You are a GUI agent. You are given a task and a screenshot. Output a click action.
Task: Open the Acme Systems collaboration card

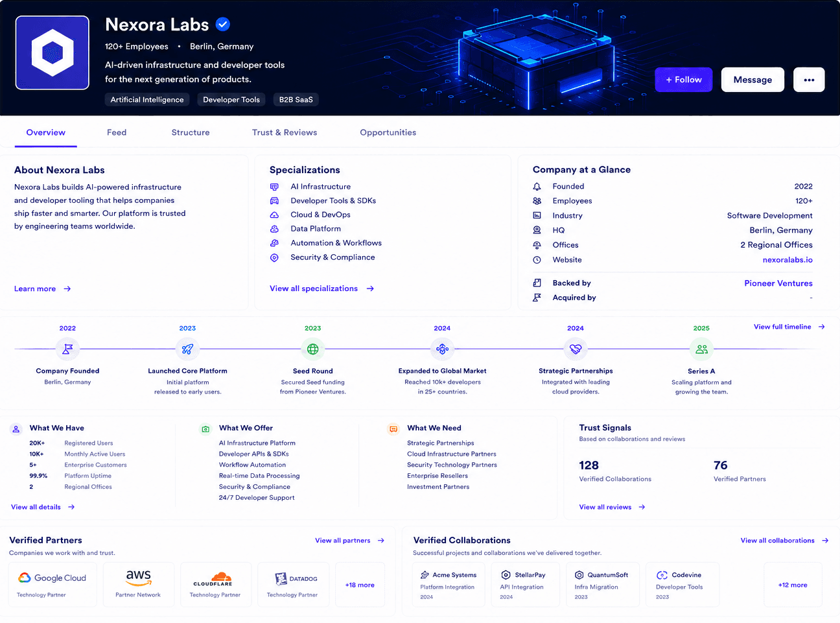(x=449, y=585)
